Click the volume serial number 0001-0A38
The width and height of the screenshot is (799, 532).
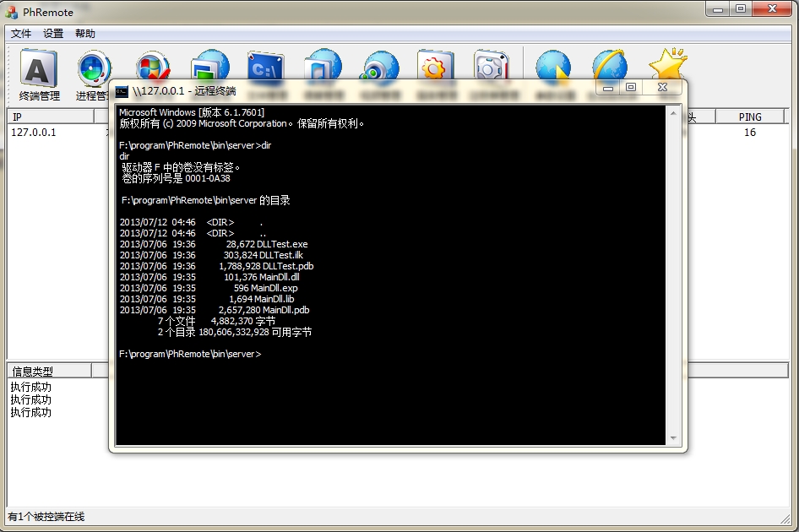tap(208, 179)
